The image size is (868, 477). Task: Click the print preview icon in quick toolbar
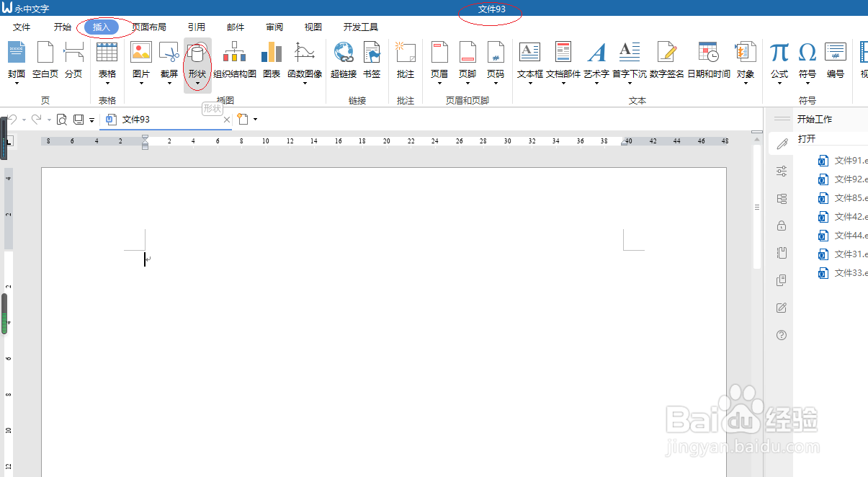(x=62, y=120)
